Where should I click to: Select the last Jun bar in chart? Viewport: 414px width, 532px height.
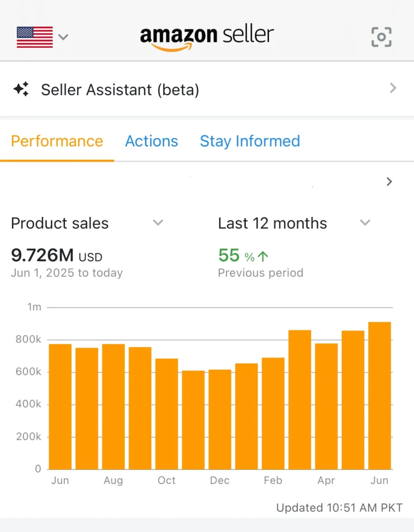pos(379,396)
